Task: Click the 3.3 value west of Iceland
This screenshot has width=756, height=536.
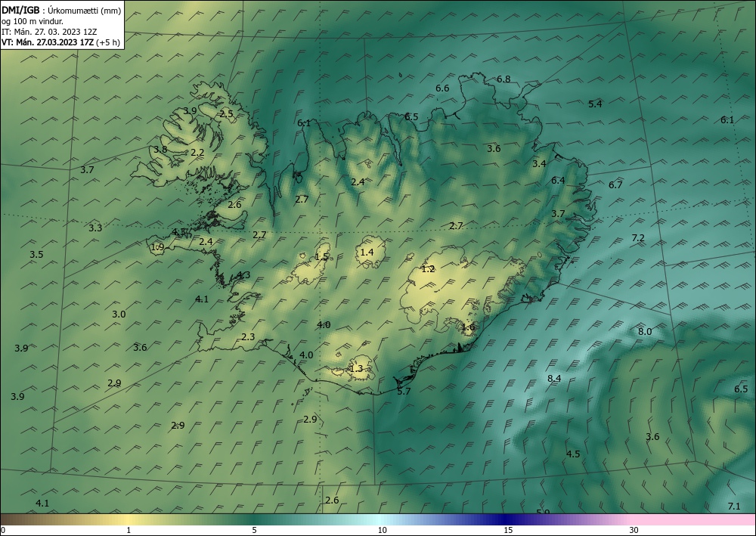Action: point(95,228)
